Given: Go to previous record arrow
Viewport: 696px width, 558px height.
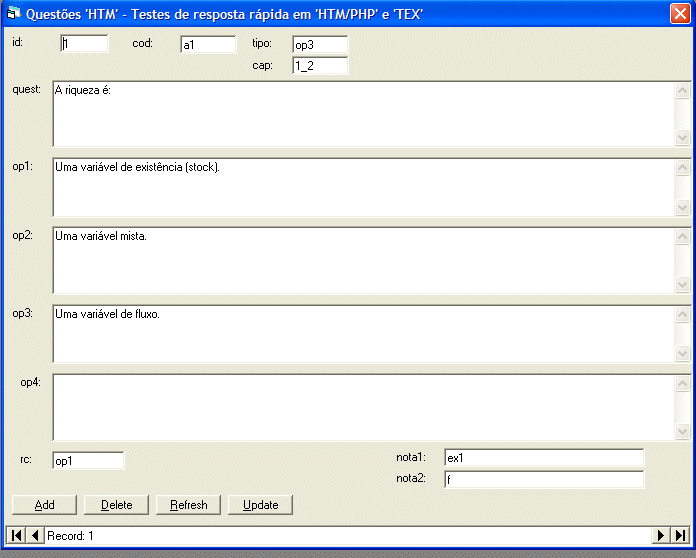Looking at the screenshot, I should [36, 536].
